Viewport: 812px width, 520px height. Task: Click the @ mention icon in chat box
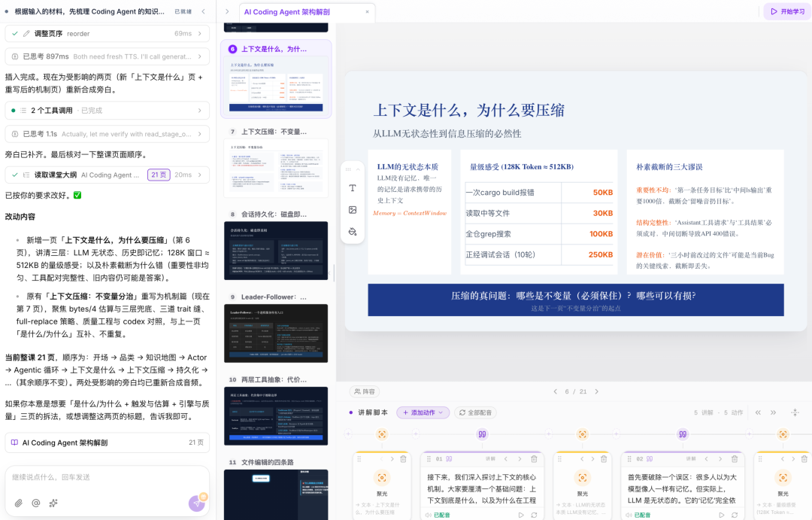[x=36, y=503]
